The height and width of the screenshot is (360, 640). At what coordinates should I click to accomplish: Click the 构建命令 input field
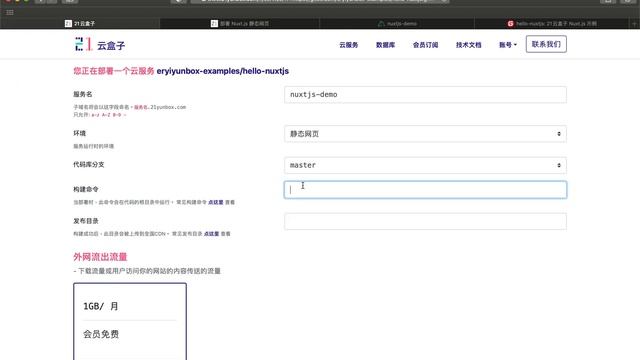click(425, 190)
